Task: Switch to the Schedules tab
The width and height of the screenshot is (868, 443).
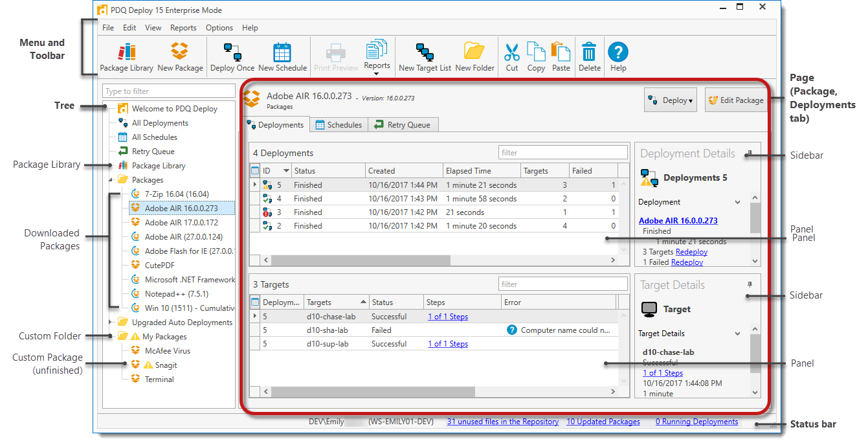Action: pyautogui.click(x=339, y=125)
